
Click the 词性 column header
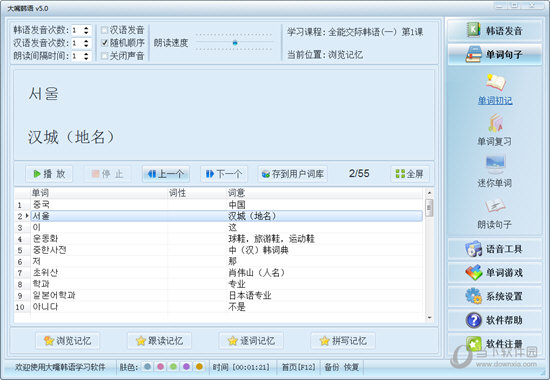coord(197,193)
